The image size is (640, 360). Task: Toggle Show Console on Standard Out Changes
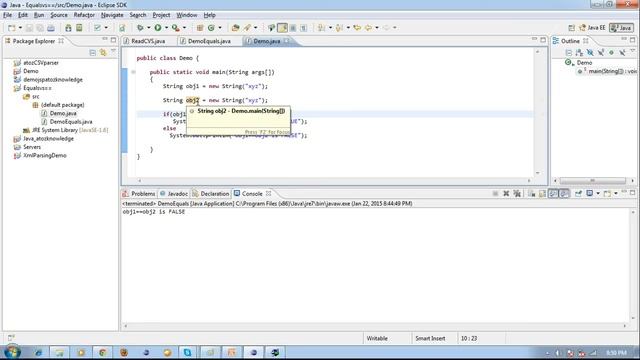[553, 193]
